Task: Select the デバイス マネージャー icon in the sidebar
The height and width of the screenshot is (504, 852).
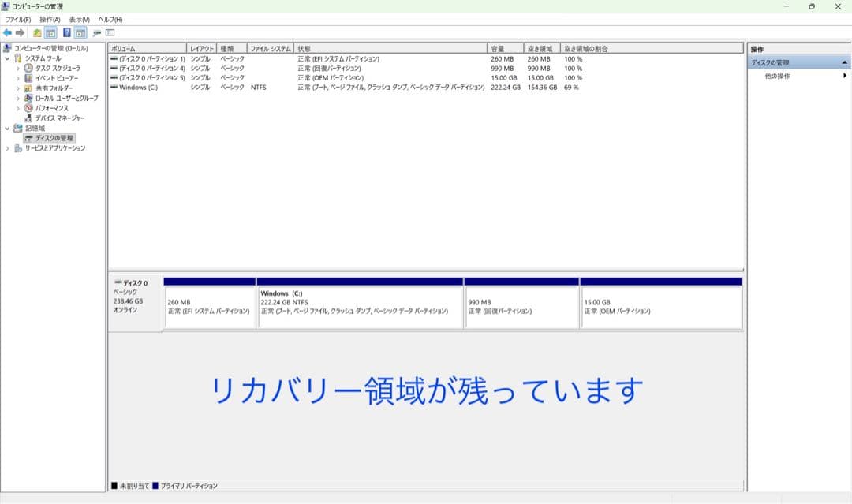Action: 28,118
